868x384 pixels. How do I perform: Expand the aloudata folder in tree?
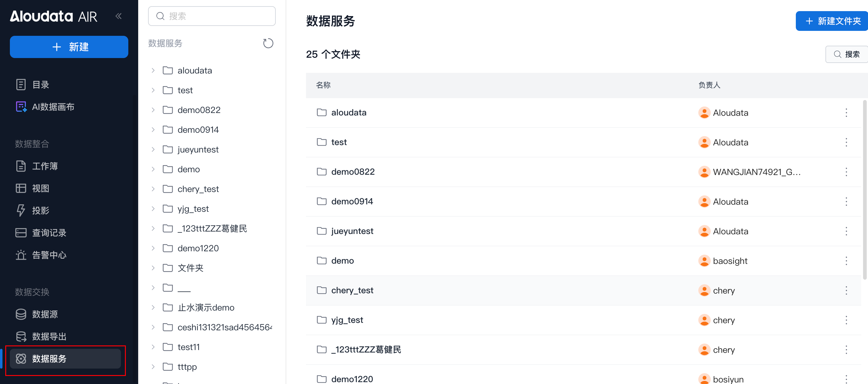click(153, 70)
